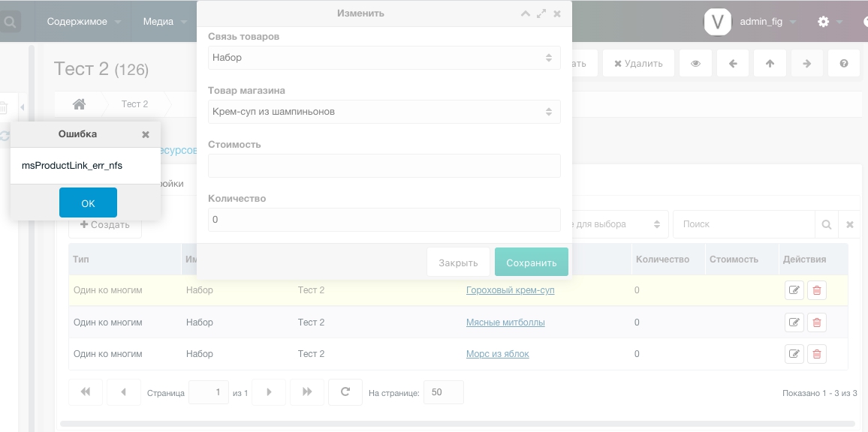868x432 pixels.
Task: Click the question mark help button
Action: pyautogui.click(x=844, y=64)
